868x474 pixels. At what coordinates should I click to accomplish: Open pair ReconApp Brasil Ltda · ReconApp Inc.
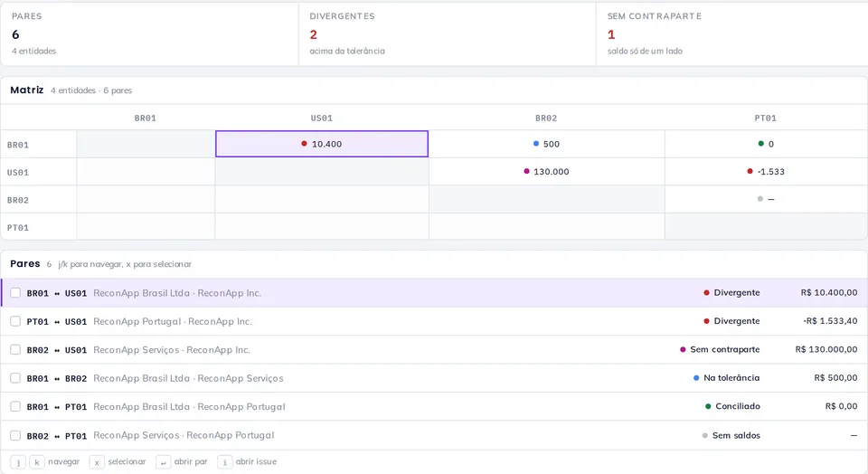(434, 293)
